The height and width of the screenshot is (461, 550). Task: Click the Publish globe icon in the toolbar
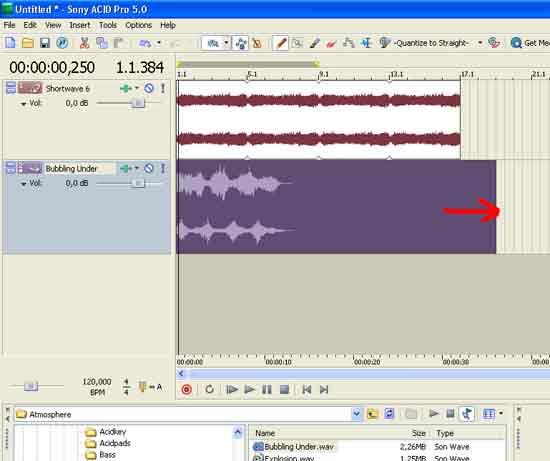click(x=62, y=43)
